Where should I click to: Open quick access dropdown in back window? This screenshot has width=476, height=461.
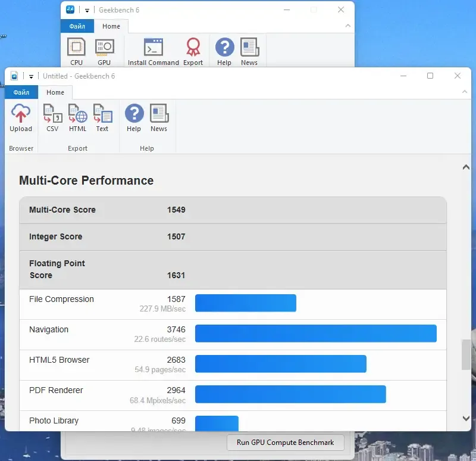87,10
